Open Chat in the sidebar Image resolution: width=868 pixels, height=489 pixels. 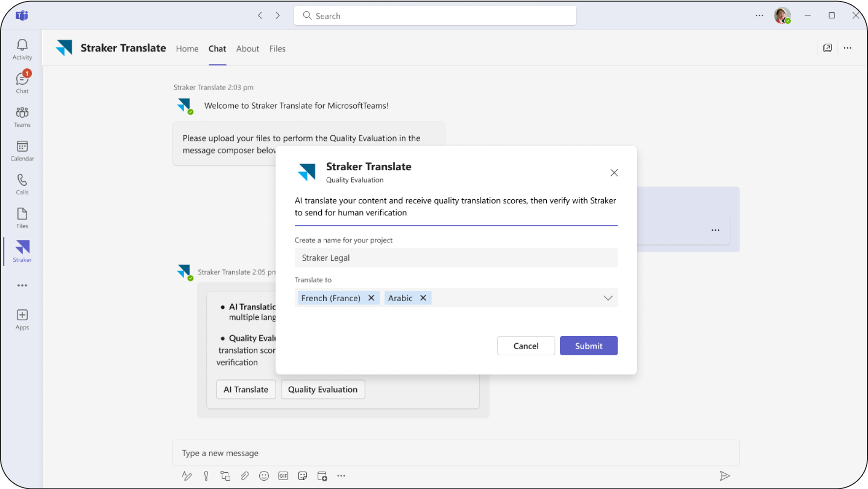point(22,83)
